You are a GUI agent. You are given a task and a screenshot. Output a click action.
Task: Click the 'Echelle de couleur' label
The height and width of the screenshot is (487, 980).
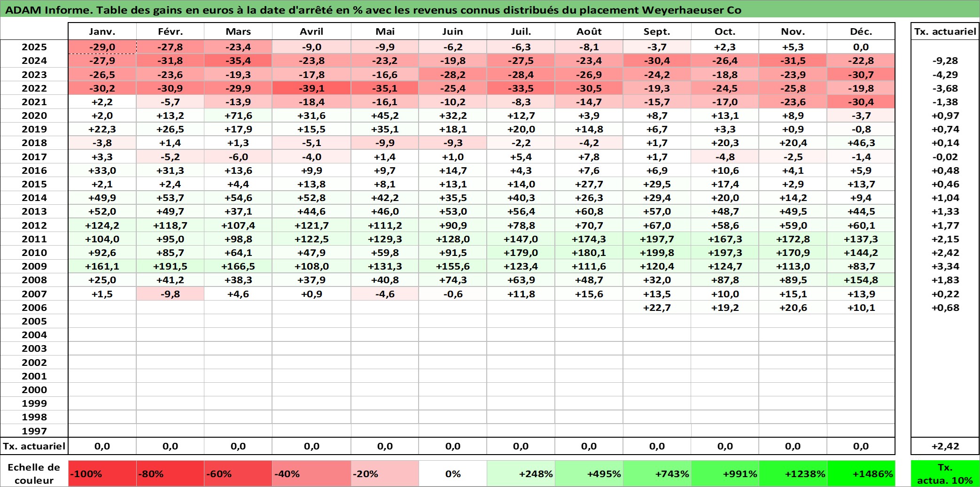pos(34,473)
